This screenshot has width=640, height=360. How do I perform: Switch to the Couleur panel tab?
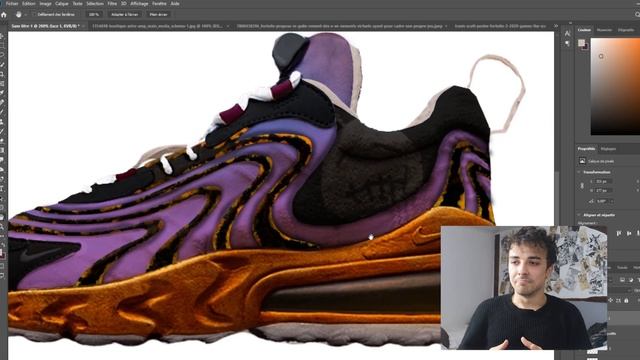point(584,30)
